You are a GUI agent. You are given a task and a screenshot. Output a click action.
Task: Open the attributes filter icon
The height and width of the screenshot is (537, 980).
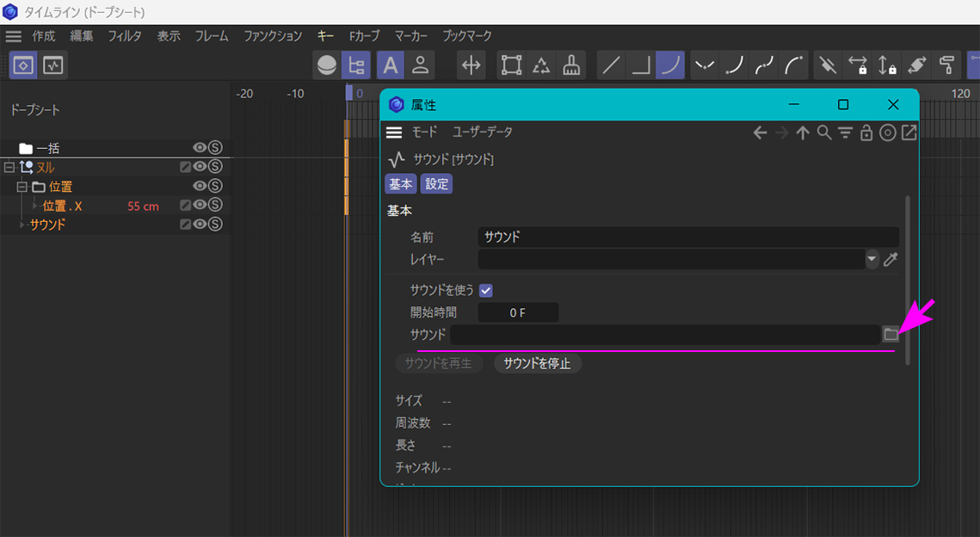pyautogui.click(x=845, y=133)
